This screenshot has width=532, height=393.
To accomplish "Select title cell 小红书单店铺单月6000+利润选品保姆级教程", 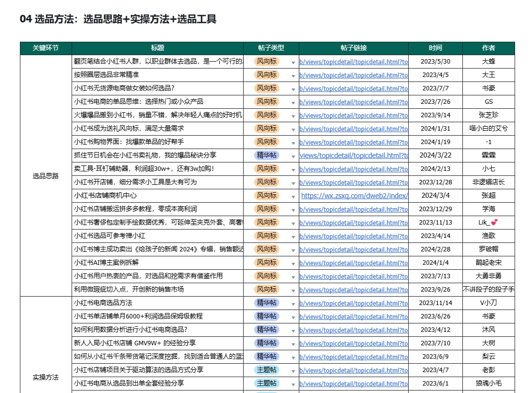I will click(158, 316).
